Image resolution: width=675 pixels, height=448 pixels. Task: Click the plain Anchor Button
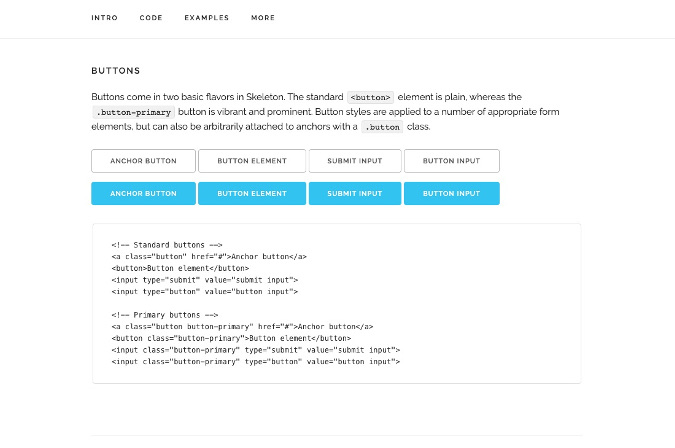[x=143, y=161]
